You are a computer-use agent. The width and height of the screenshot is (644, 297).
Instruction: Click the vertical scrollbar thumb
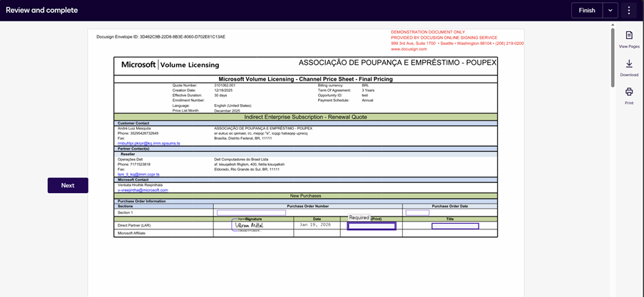pyautogui.click(x=613, y=57)
